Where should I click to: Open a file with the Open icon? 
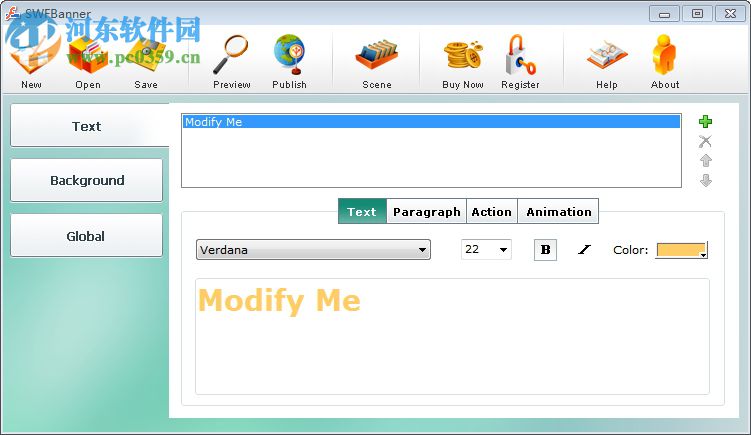click(88, 60)
